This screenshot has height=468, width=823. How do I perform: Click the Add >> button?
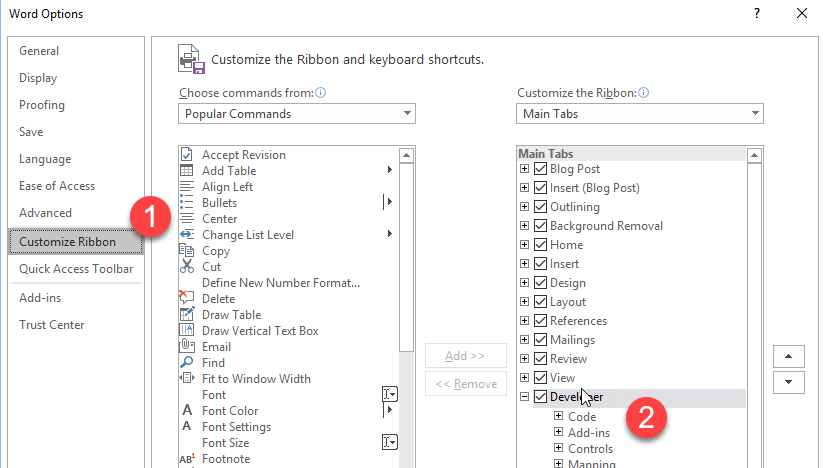click(x=466, y=356)
